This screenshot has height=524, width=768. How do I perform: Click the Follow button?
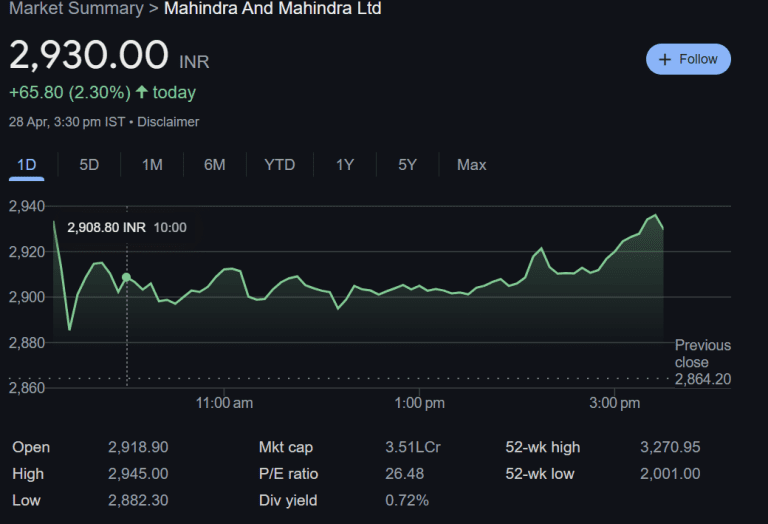688,59
